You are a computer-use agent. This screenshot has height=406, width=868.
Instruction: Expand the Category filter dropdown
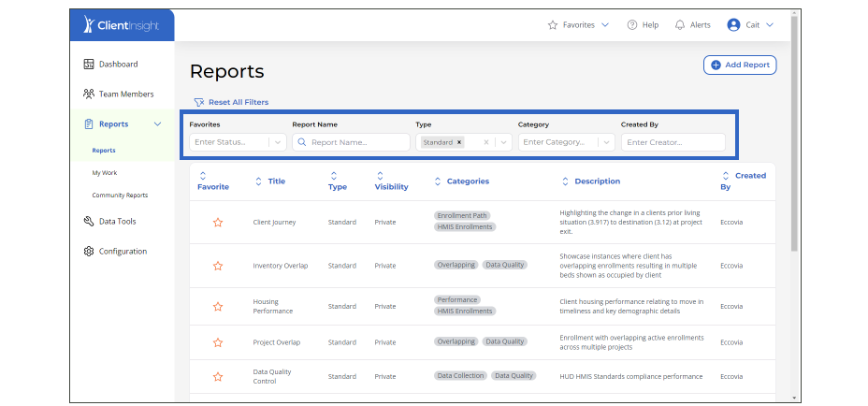coord(605,142)
